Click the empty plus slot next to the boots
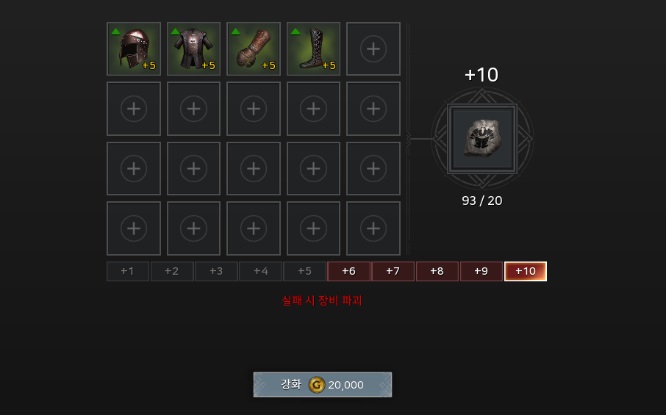Viewport: 666px width, 415px height. (x=373, y=49)
